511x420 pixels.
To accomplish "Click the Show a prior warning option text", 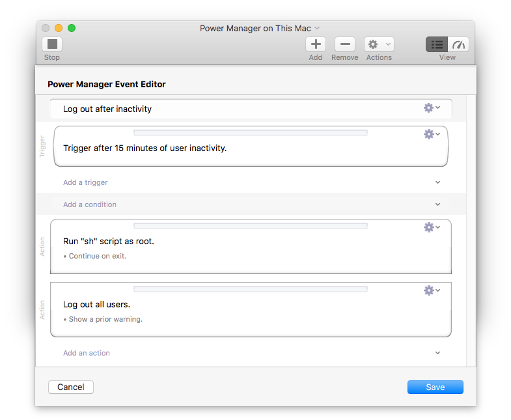I will point(103,319).
